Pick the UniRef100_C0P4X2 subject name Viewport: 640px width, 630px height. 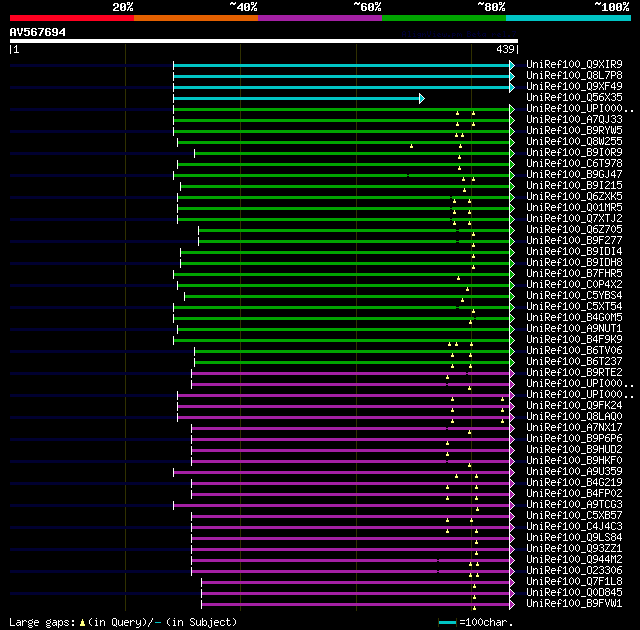click(x=574, y=284)
